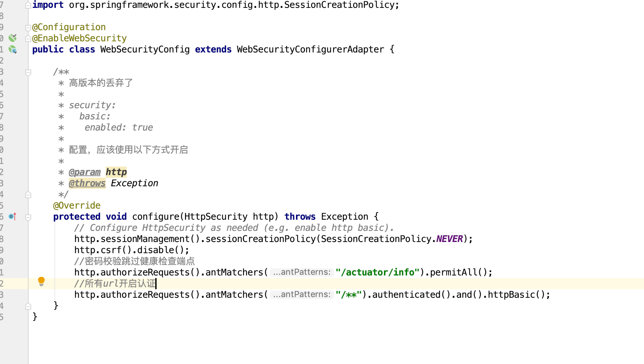The image size is (644, 364).
Task: Click the WebSecurityConfigurerAdapter superclass name
Action: 310,50
